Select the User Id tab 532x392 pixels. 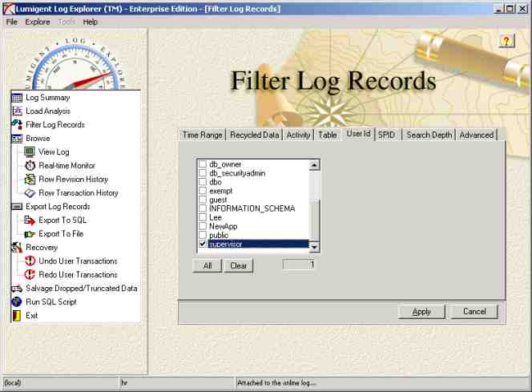coord(358,134)
